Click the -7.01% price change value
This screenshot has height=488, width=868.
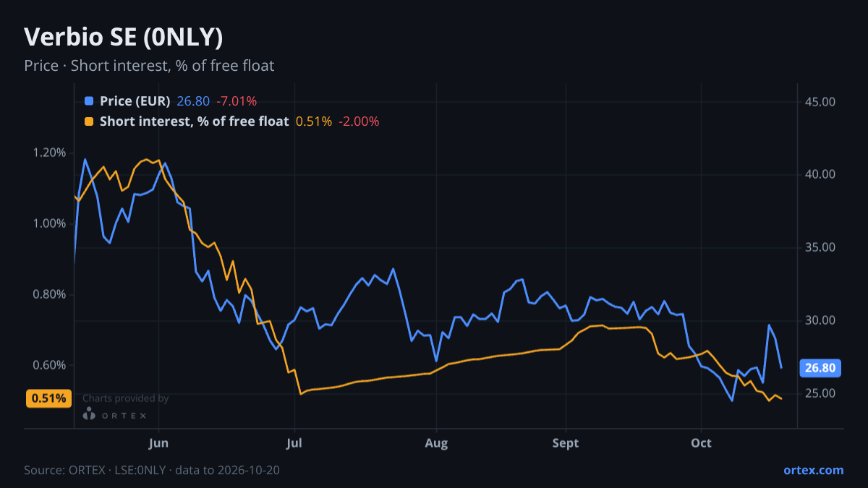click(x=236, y=101)
